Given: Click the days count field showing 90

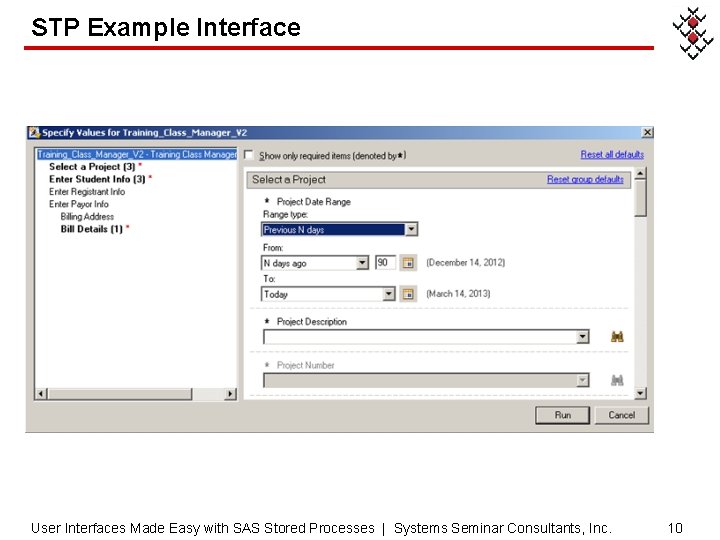Looking at the screenshot, I should (385, 263).
